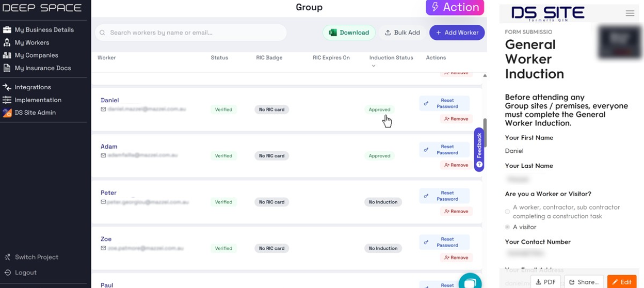Image resolution: width=644 pixels, height=288 pixels.
Task: Click the Switch Project icon
Action: tap(7, 257)
